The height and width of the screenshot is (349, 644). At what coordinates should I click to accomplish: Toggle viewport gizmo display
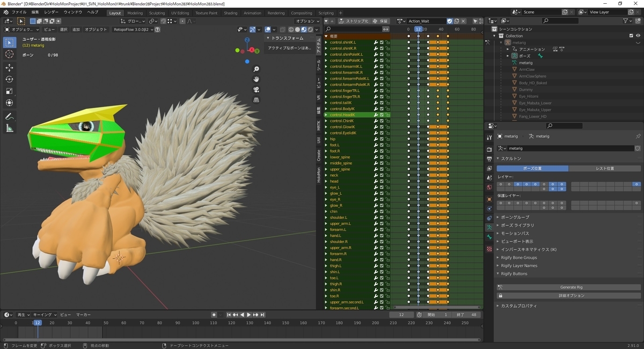[253, 30]
